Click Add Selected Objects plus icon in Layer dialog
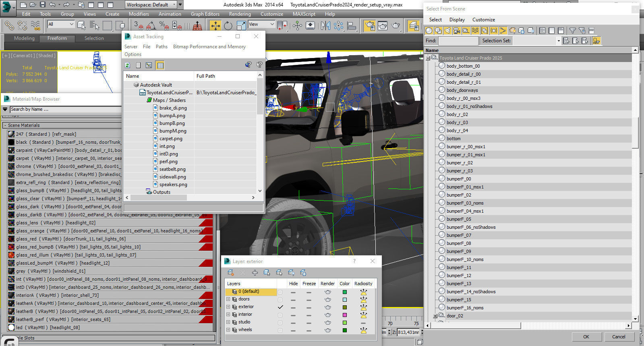The image size is (644, 346). (255, 273)
